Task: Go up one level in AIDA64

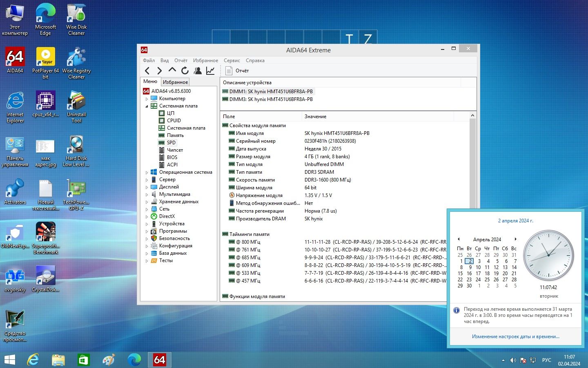Action: pyautogui.click(x=172, y=71)
